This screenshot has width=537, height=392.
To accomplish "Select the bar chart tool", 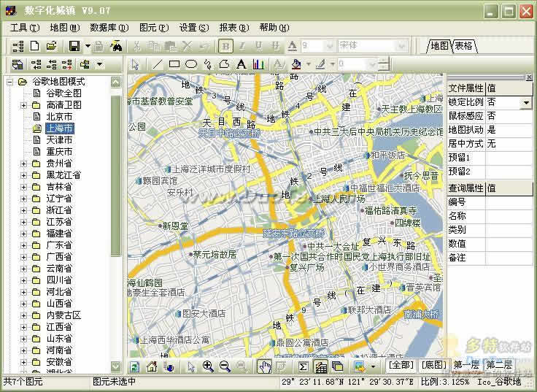I will tap(258, 64).
